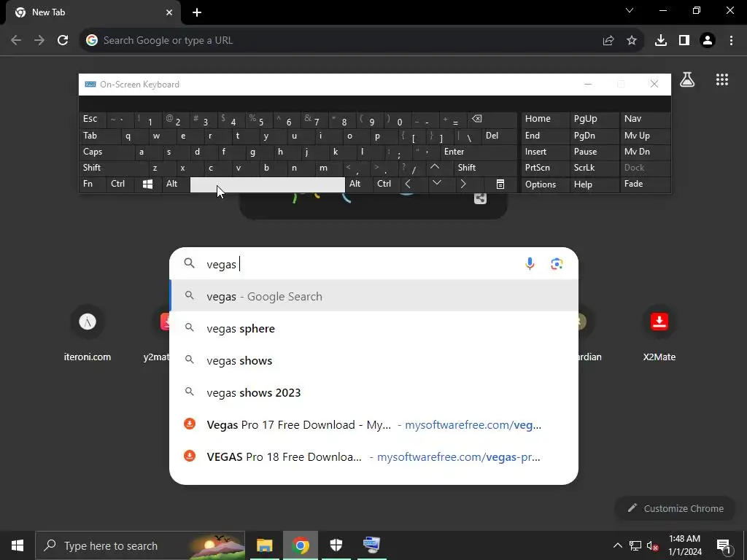This screenshot has width=747, height=560.
Task: Show hidden system tray icons
Action: pos(617,545)
